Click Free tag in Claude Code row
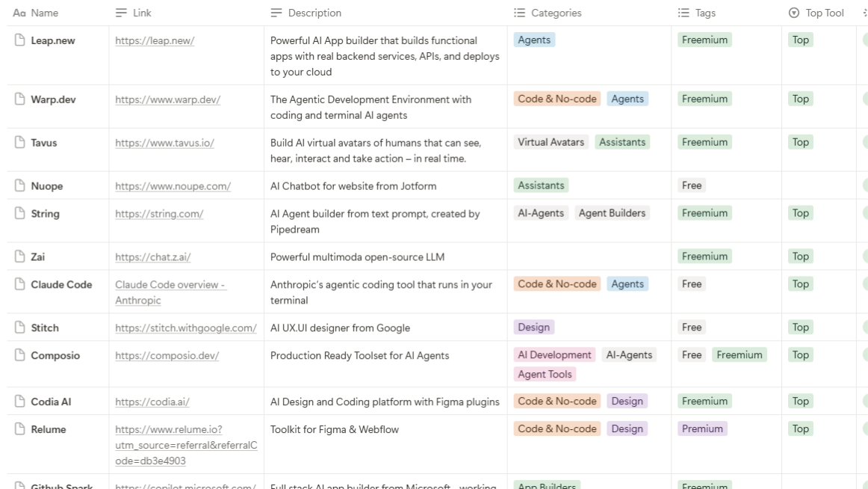This screenshot has width=868, height=489. 692,283
